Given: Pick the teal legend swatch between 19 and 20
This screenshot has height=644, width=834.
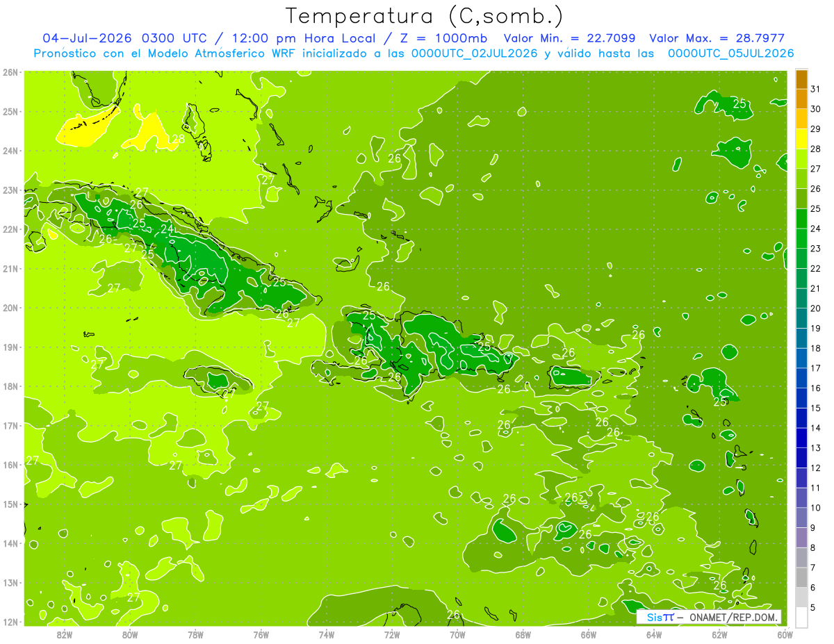Looking at the screenshot, I should 801,318.
